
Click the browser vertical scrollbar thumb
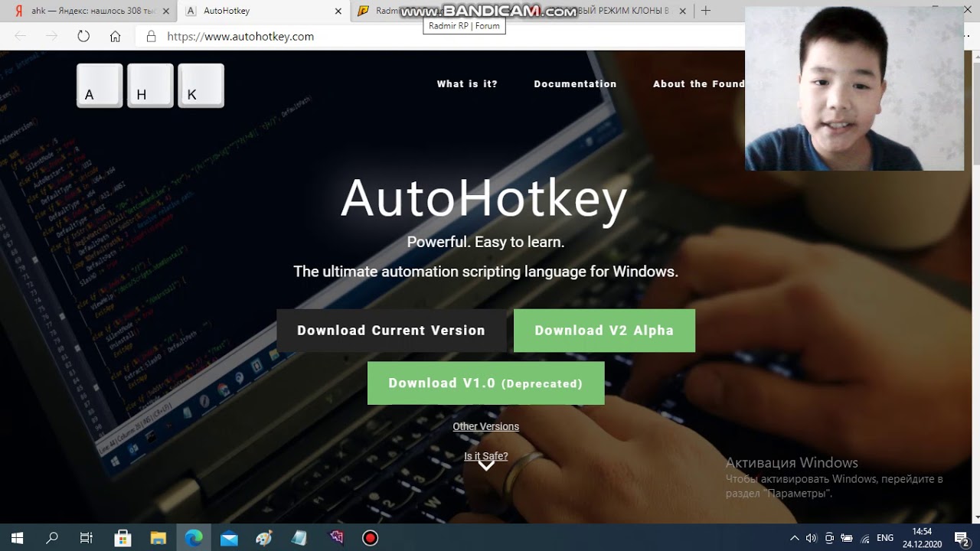[975, 115]
